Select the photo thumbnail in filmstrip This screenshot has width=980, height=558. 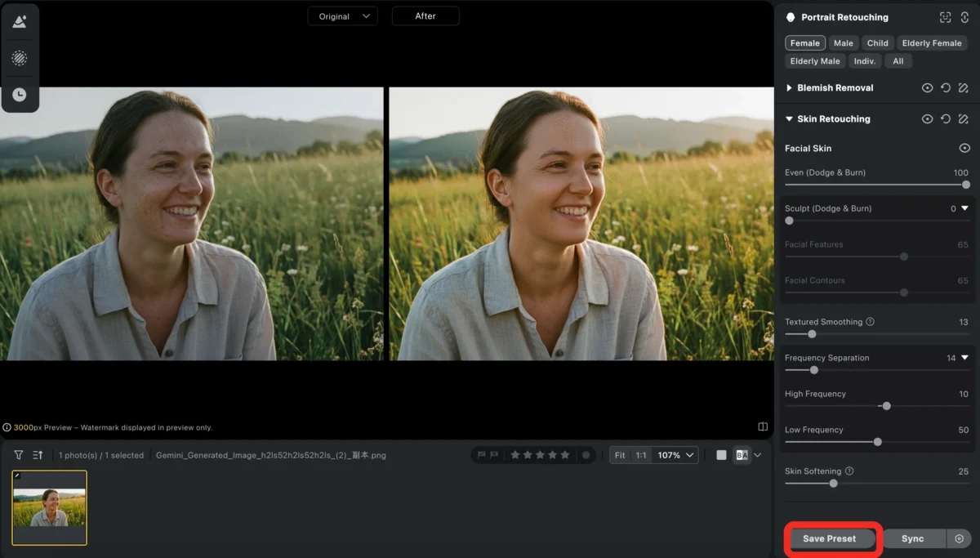tap(49, 507)
